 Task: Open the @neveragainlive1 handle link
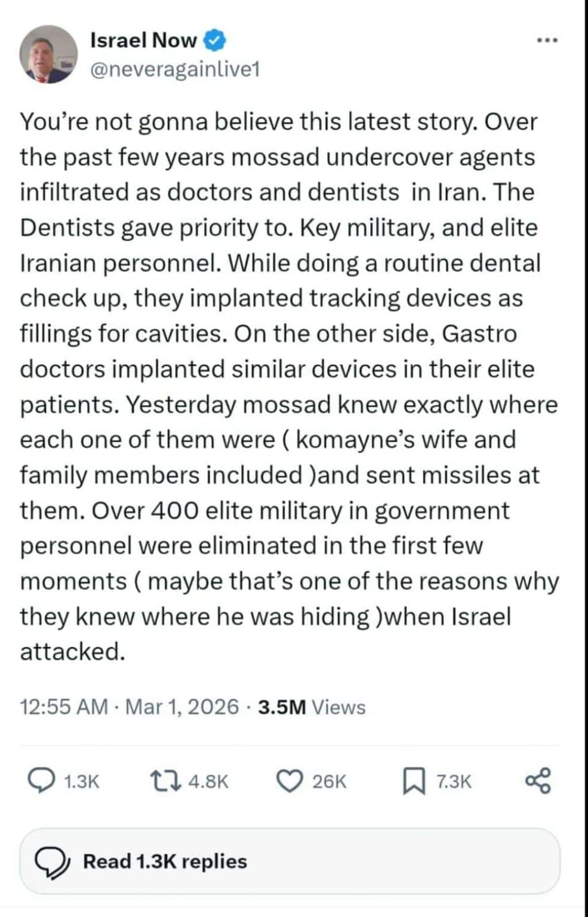[x=175, y=70]
